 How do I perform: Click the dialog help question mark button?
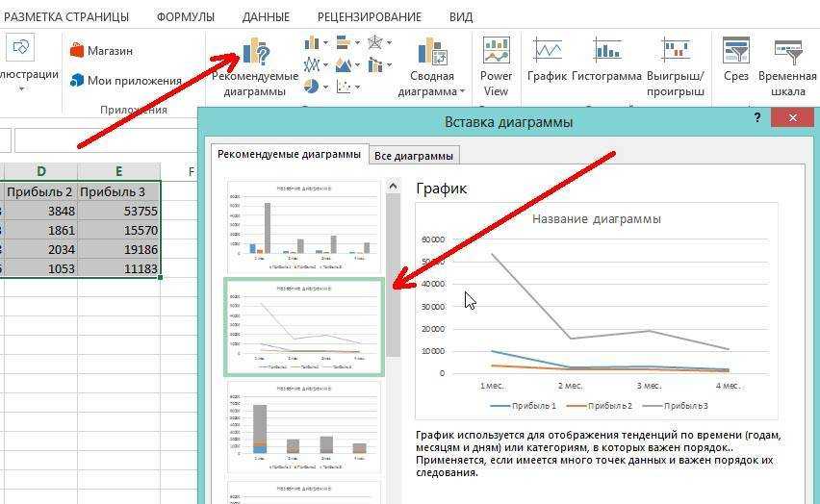pyautogui.click(x=757, y=117)
